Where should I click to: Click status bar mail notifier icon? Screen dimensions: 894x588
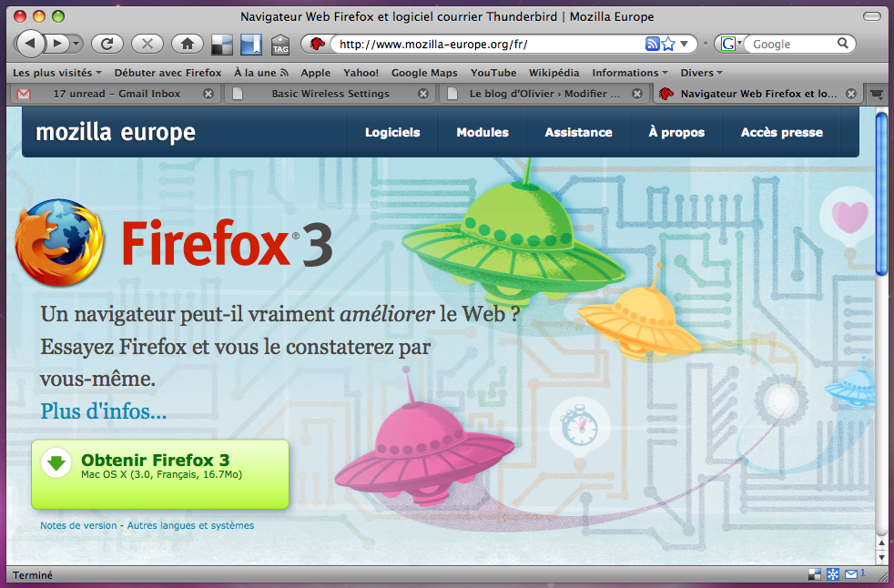pyautogui.click(x=851, y=573)
